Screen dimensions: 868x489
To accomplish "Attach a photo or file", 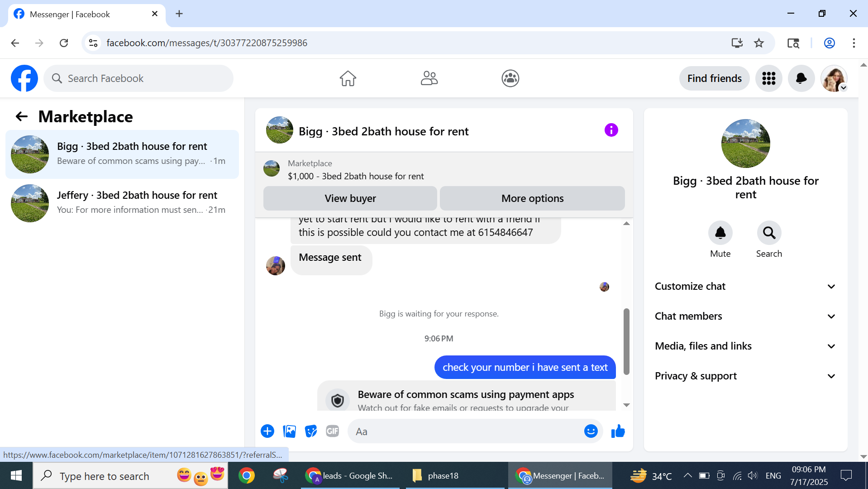I will [x=289, y=431].
